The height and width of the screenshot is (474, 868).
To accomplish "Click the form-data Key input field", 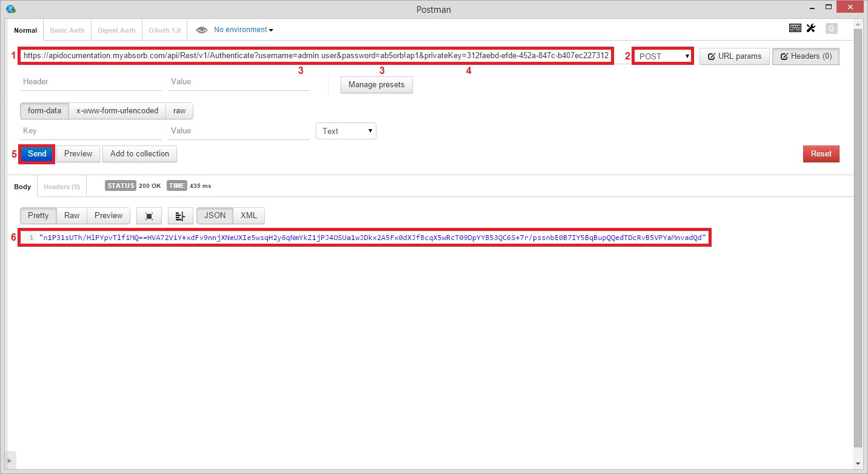I will (91, 131).
